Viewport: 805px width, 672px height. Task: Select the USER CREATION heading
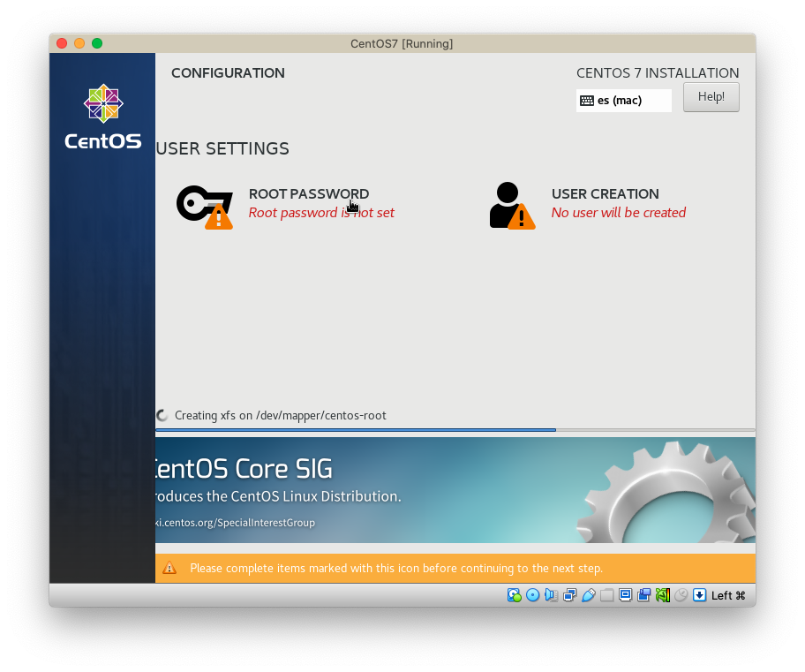[x=605, y=194]
